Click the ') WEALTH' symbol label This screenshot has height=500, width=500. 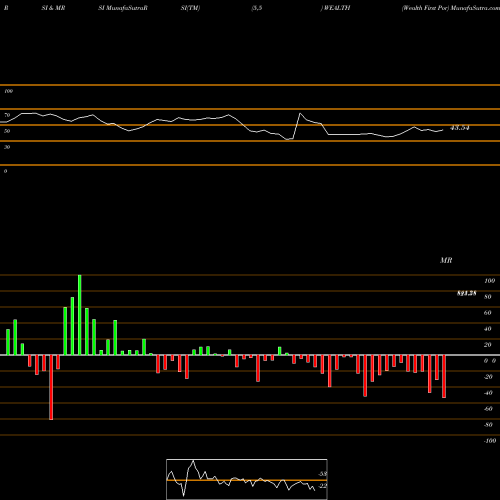335,8
